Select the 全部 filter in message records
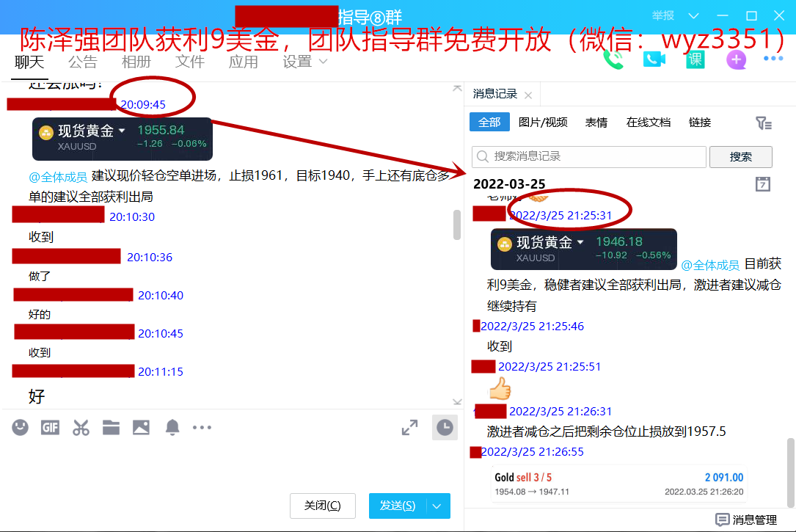796x532 pixels. click(489, 123)
